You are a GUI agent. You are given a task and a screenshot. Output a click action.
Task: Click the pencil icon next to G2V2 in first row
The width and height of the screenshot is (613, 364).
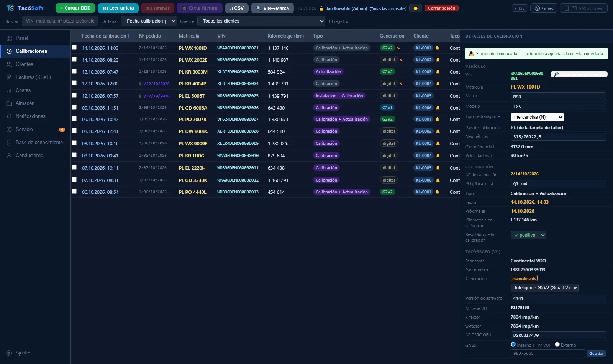(x=398, y=48)
